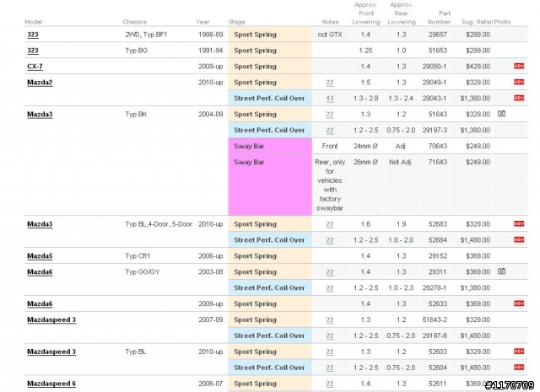This screenshot has width=540, height=392.
Task: Open the Mazdaspeed 6 model link
Action: pos(51,384)
